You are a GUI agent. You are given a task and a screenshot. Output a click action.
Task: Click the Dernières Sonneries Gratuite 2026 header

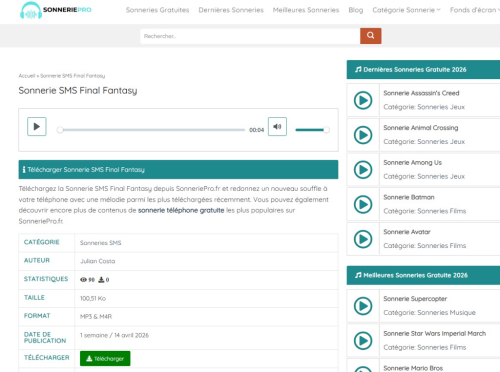pos(423,69)
